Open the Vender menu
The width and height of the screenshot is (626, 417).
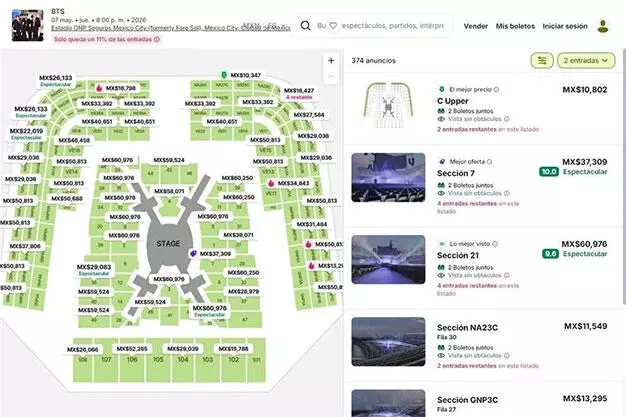coord(476,26)
